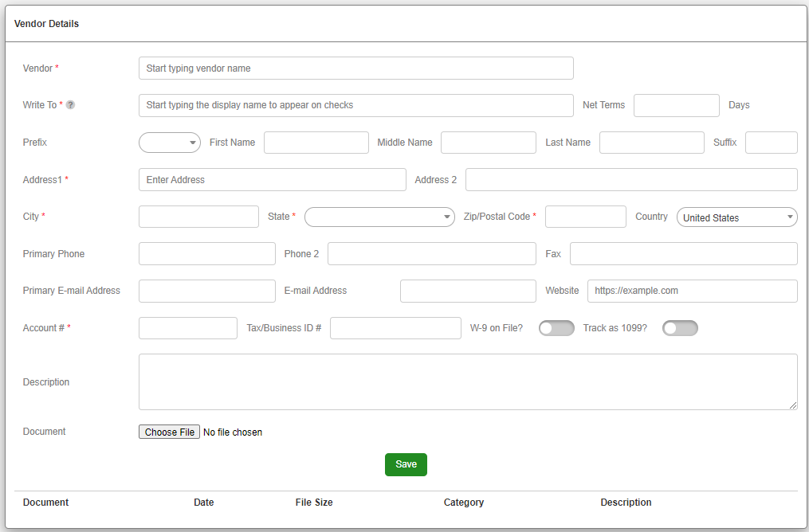Click the Suffix input field
The image size is (809, 532).
click(772, 143)
